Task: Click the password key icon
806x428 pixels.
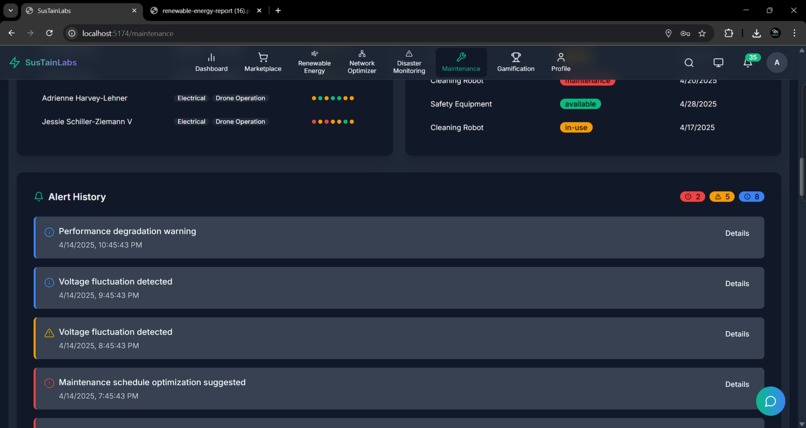Action: (x=685, y=33)
